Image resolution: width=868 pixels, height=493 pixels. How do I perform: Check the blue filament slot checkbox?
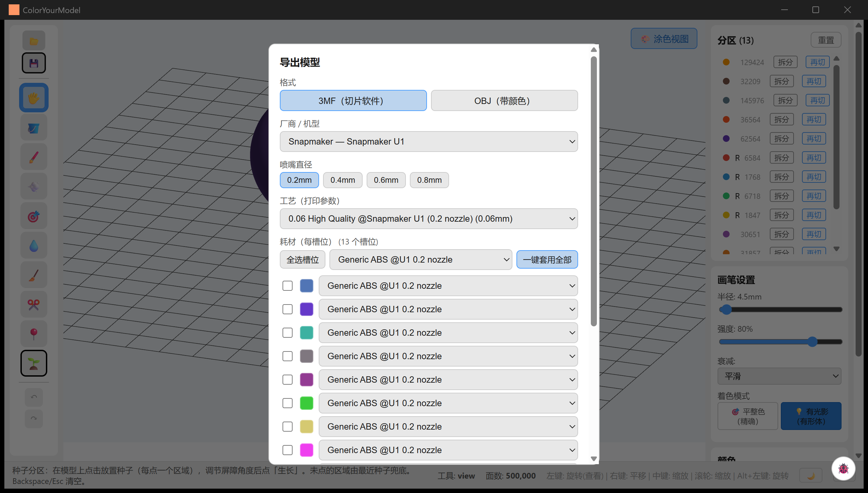point(288,286)
